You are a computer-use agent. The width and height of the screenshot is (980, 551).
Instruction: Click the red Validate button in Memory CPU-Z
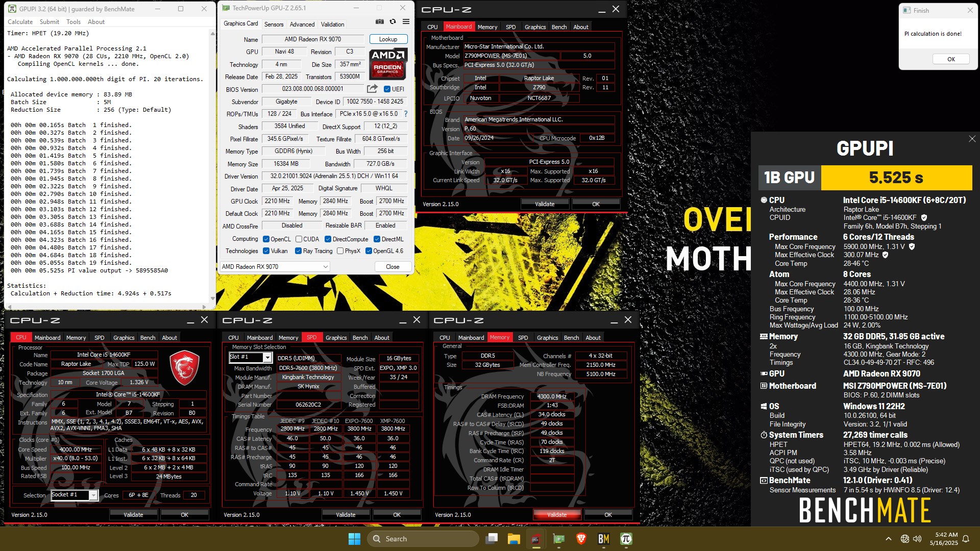click(557, 515)
